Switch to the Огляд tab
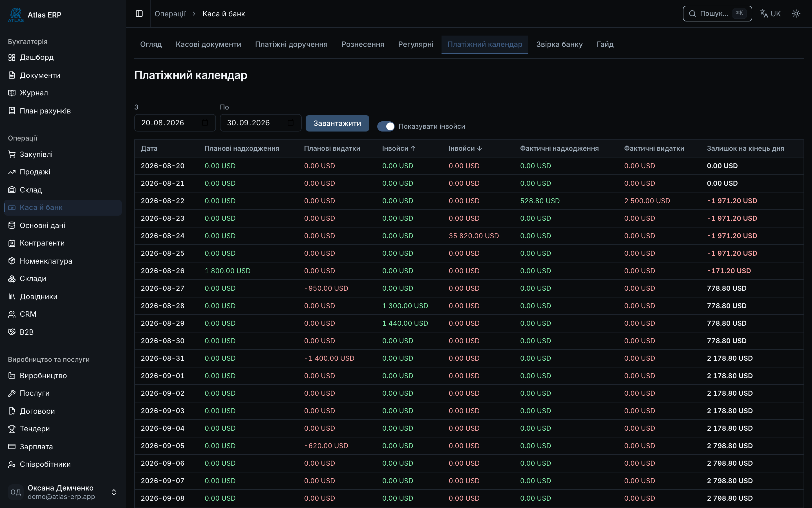 coord(151,44)
